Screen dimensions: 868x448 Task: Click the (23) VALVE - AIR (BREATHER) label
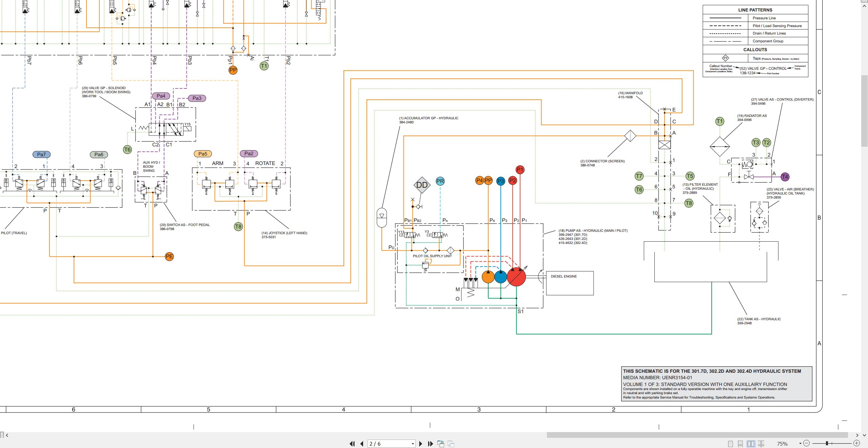click(x=790, y=189)
